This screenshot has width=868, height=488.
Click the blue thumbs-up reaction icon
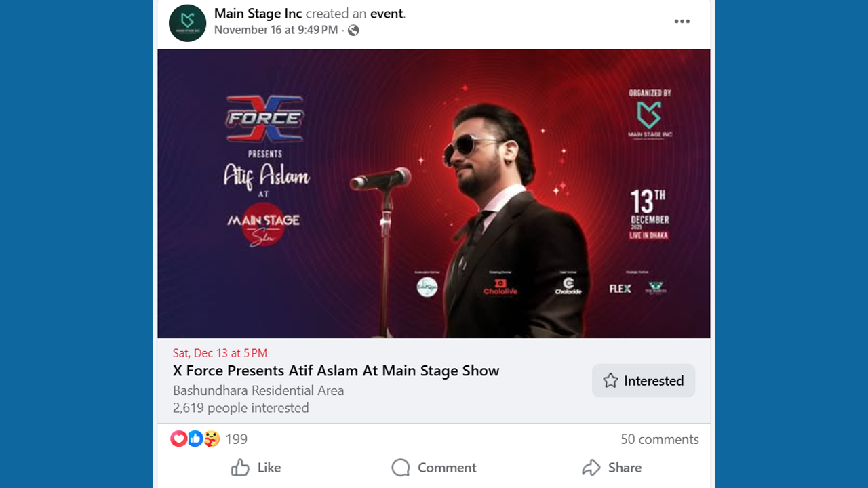(x=195, y=439)
